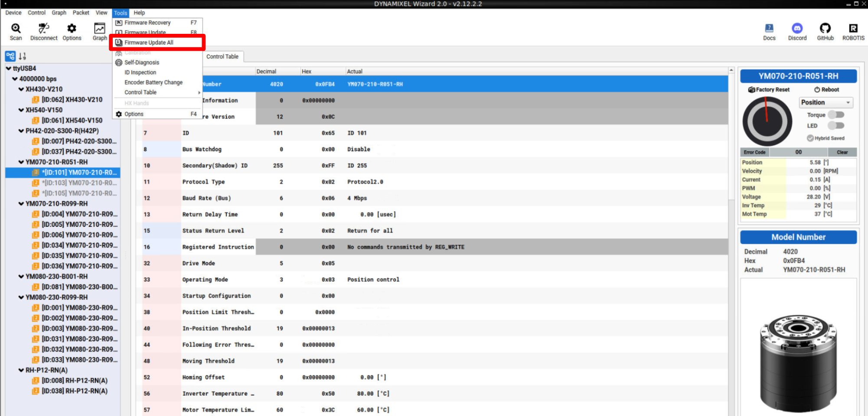Switch to tree view icon above the device list

[10, 56]
